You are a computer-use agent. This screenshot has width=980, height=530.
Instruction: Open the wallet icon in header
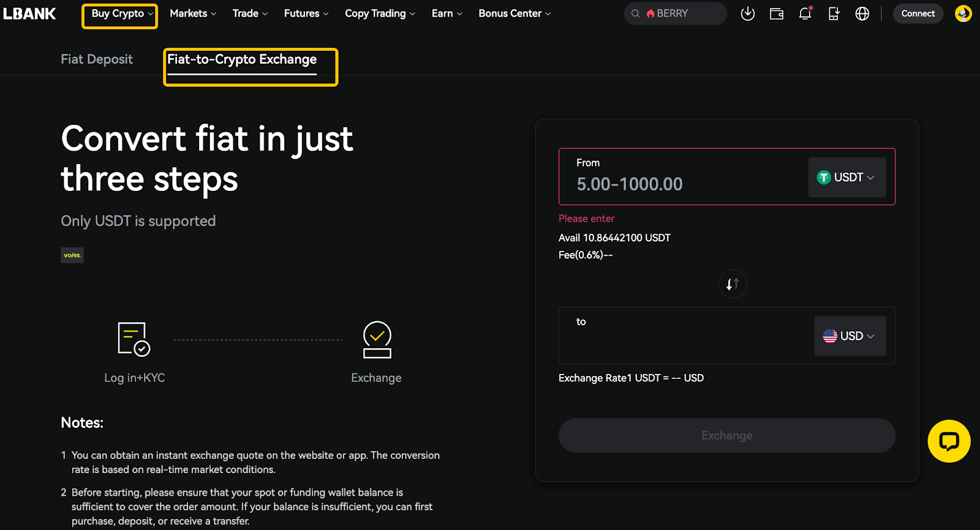pyautogui.click(x=776, y=13)
